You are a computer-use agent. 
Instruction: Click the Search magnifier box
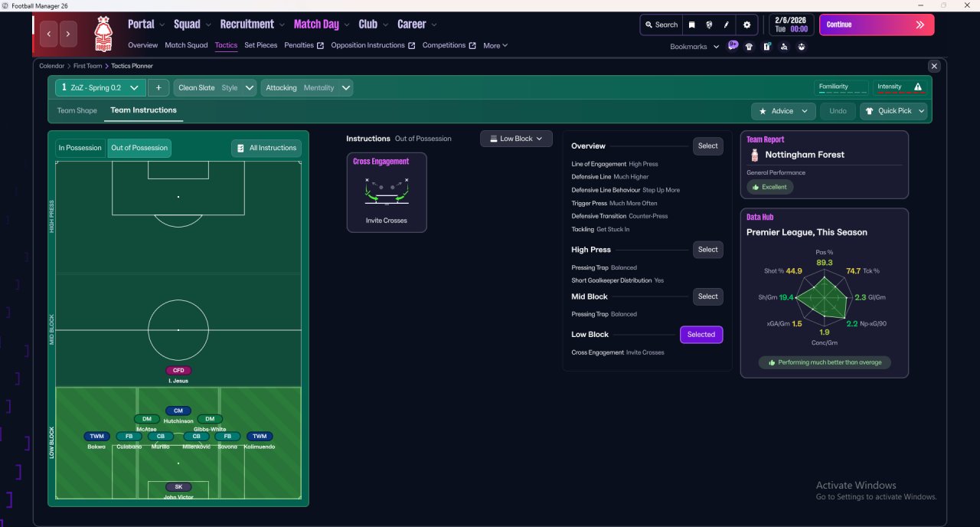[x=661, y=25]
